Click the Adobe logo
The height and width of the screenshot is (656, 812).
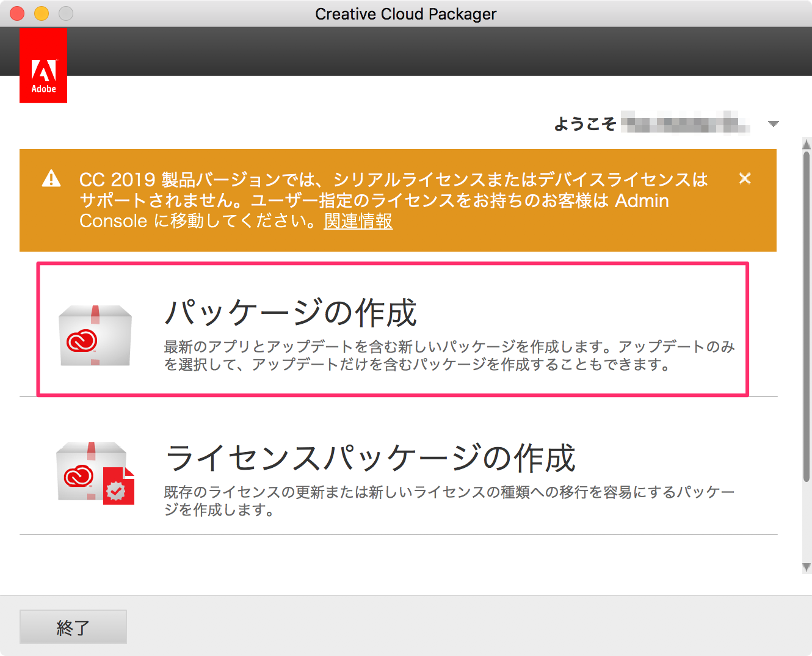43,65
